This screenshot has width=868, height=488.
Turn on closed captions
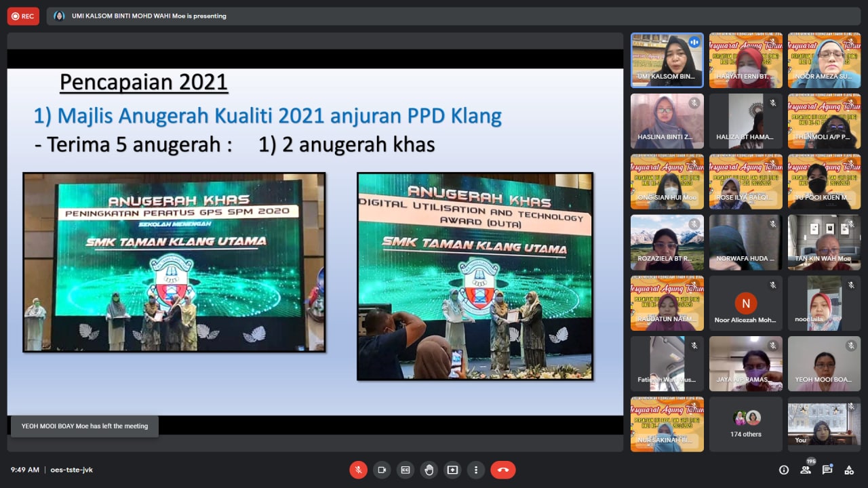click(x=406, y=470)
